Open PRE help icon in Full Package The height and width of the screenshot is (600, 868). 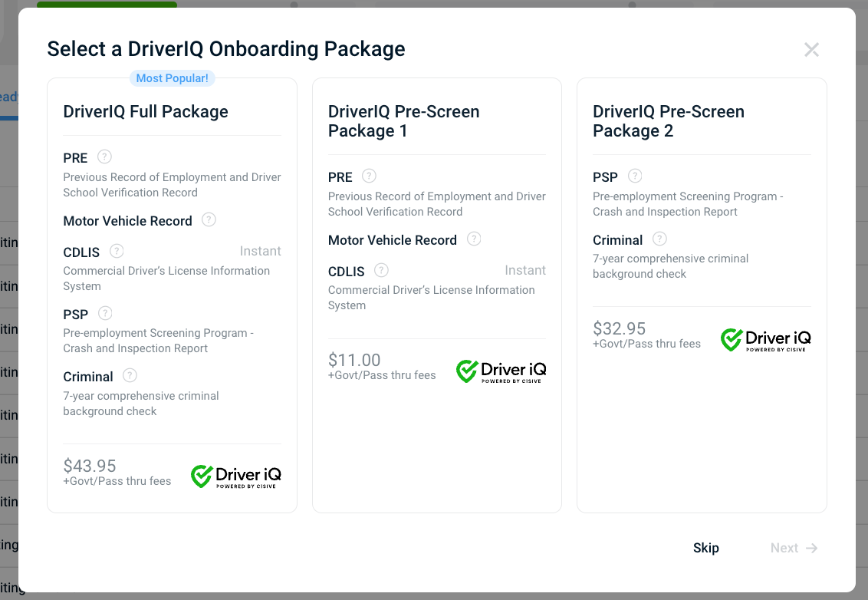[x=104, y=157]
